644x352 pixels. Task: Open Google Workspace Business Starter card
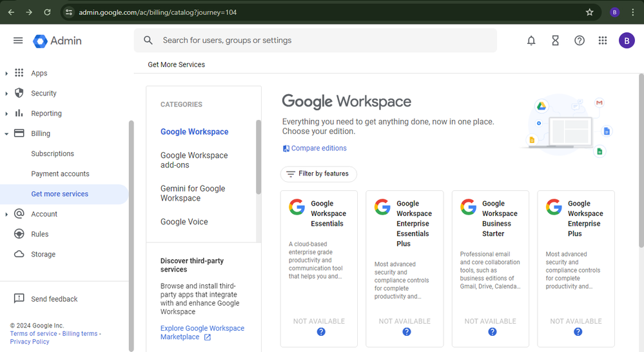[x=491, y=269]
